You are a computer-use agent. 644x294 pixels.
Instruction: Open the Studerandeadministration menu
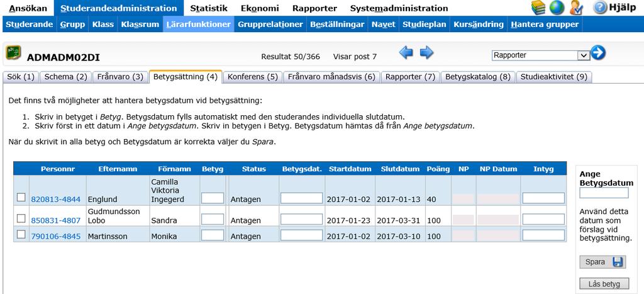(118, 8)
